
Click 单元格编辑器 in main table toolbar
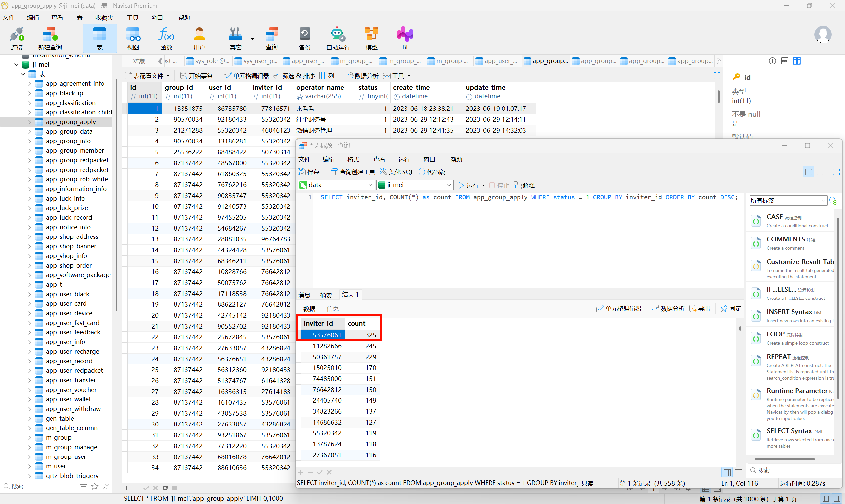[x=246, y=76]
